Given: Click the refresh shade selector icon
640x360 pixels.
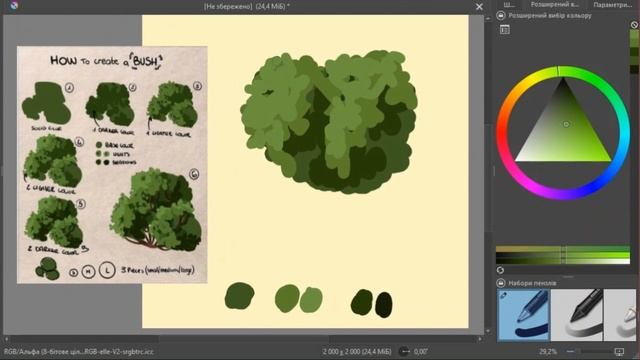Looking at the screenshot, I should (x=500, y=270).
